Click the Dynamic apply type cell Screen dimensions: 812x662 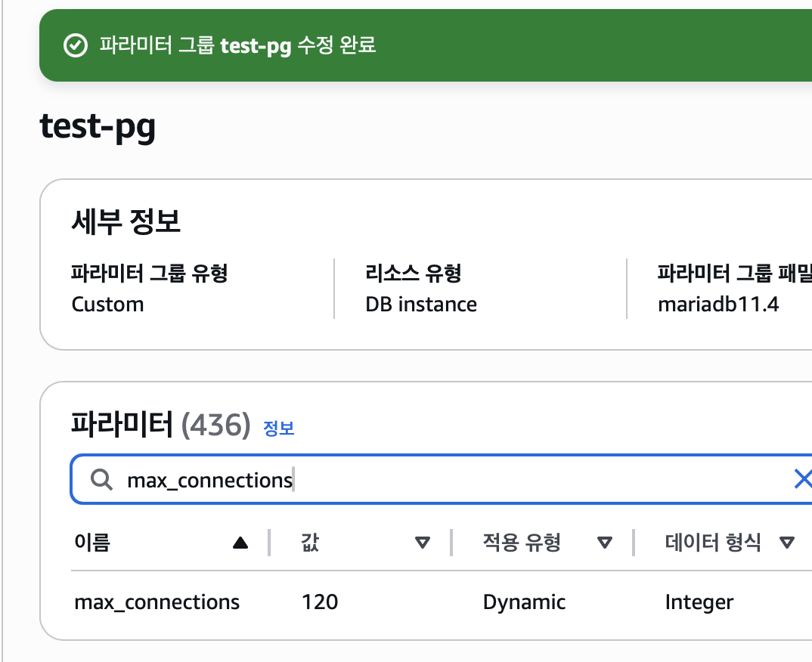tap(524, 602)
